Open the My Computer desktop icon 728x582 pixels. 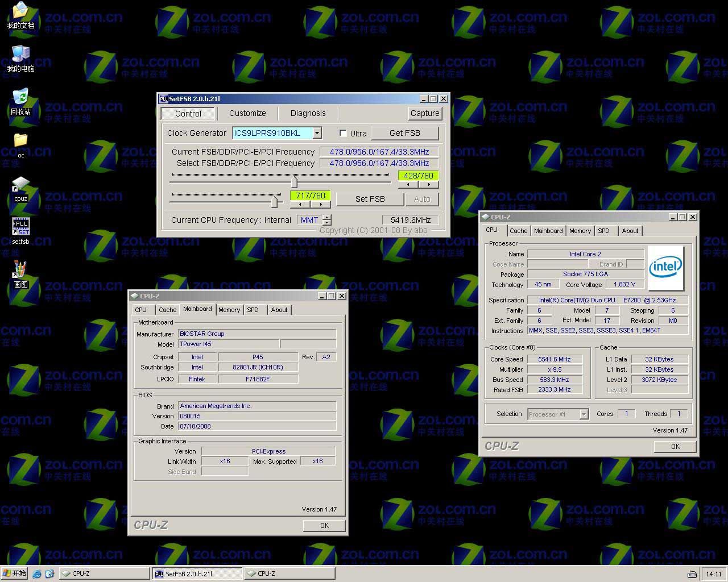click(20, 59)
